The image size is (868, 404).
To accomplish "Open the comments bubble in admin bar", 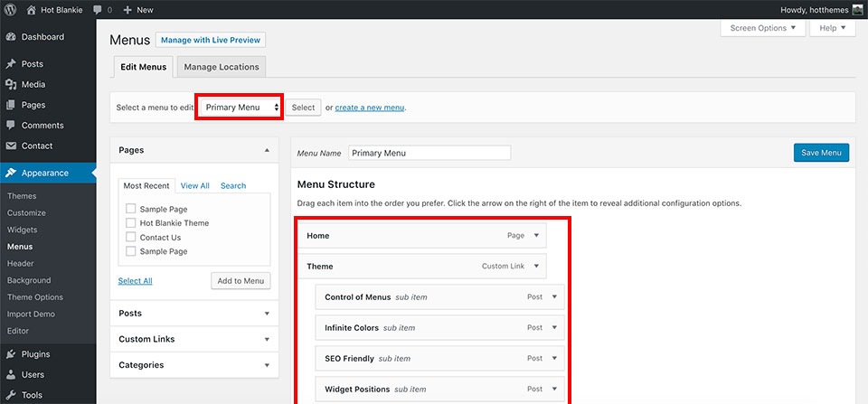I will coord(98,10).
